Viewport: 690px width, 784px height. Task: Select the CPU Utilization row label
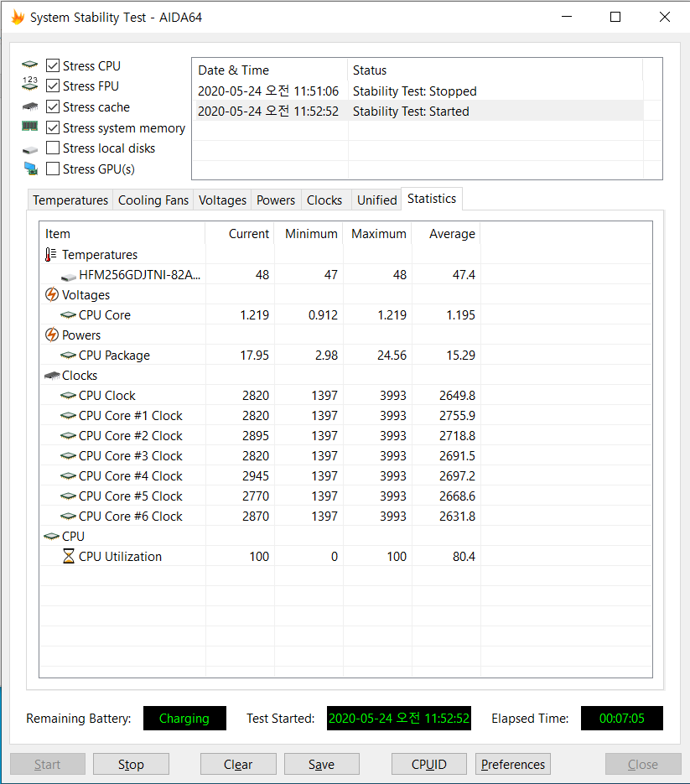tap(121, 557)
